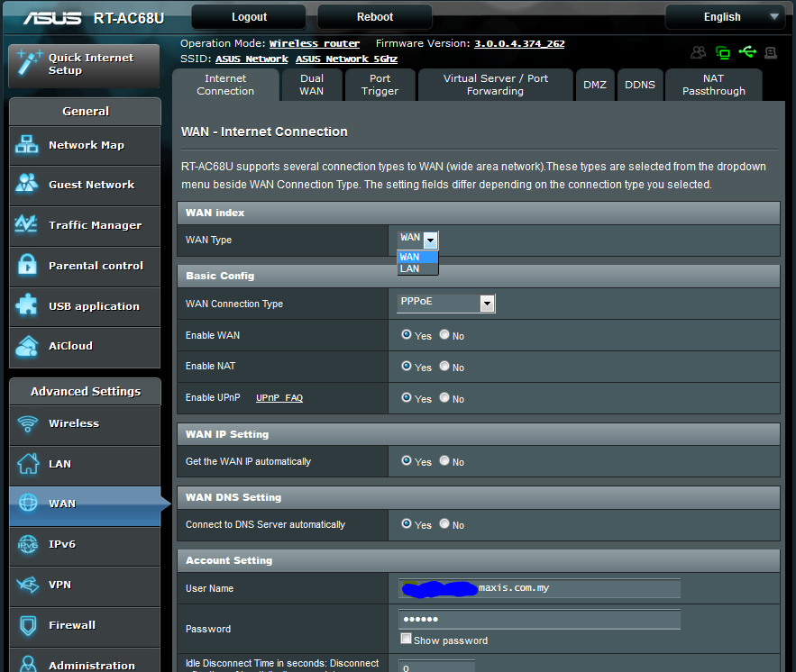The image size is (796, 672).
Task: Click the Logout button
Action: point(249,17)
